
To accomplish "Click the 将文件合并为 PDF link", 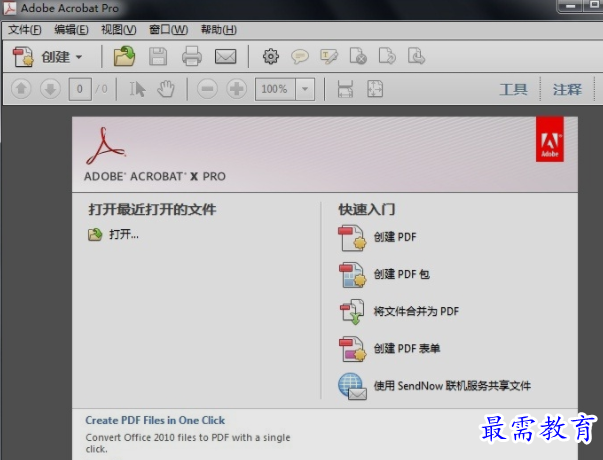I will click(416, 311).
